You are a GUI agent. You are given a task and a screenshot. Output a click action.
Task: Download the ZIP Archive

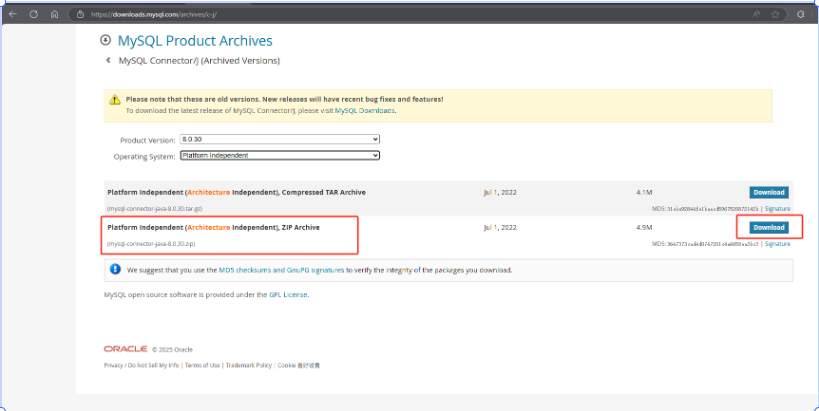point(769,228)
